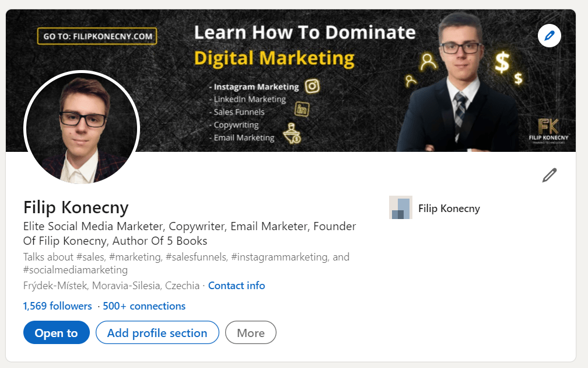The image size is (588, 368).
Task: Click the large yellow dollar sign icon
Action: tap(502, 63)
